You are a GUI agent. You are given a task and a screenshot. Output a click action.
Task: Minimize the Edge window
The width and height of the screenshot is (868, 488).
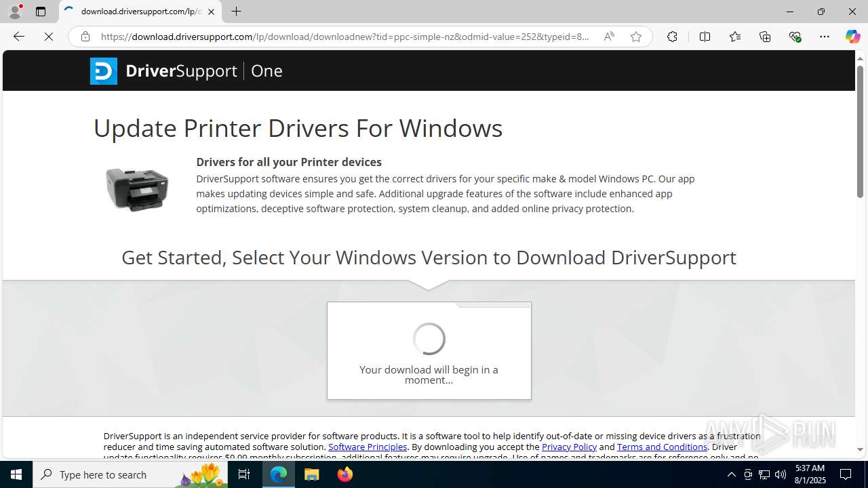(x=790, y=12)
